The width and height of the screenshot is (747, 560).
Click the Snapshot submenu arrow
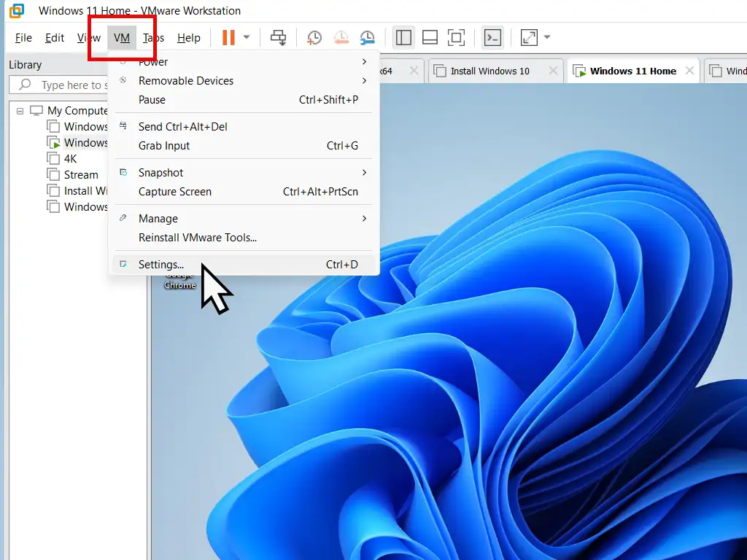pos(365,172)
